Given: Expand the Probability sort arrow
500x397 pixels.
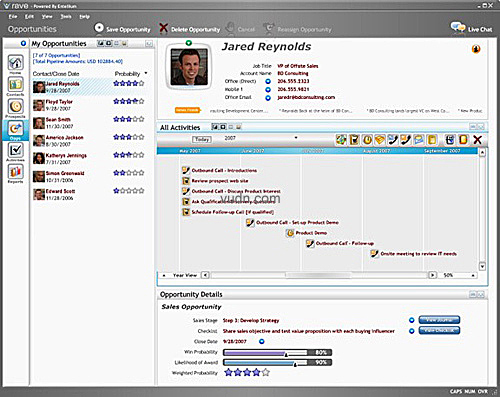Looking at the screenshot, I should 146,73.
